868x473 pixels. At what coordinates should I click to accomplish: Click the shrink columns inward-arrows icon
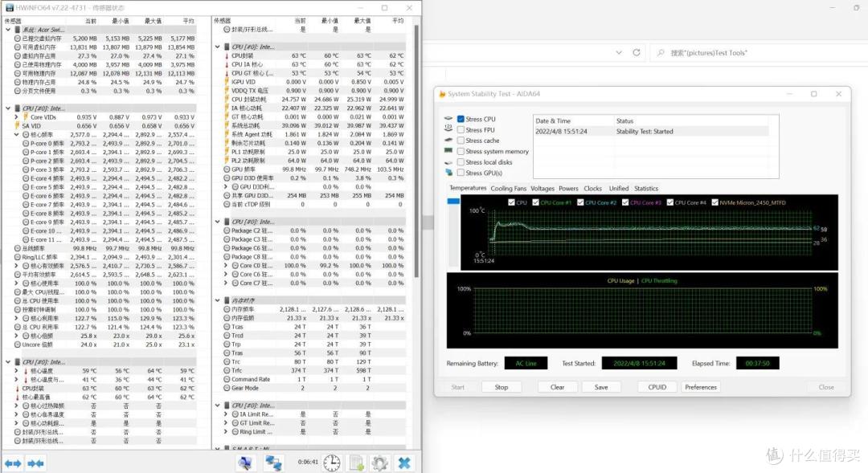point(36,463)
